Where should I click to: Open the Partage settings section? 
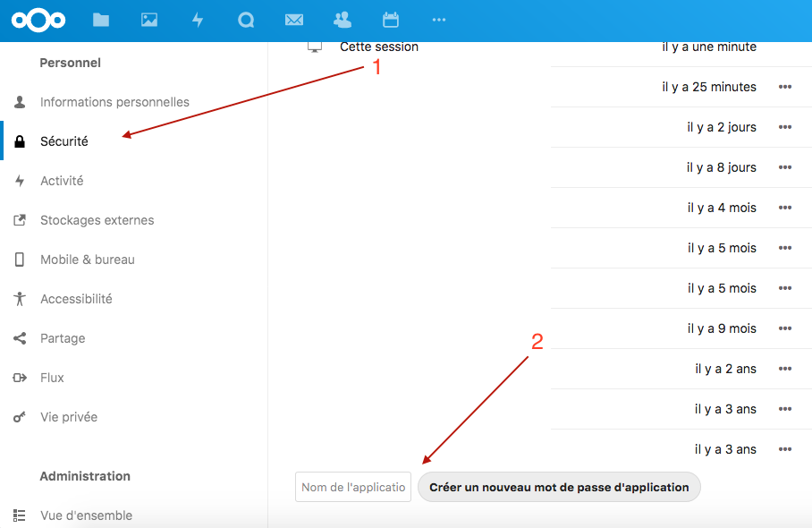[x=63, y=337]
